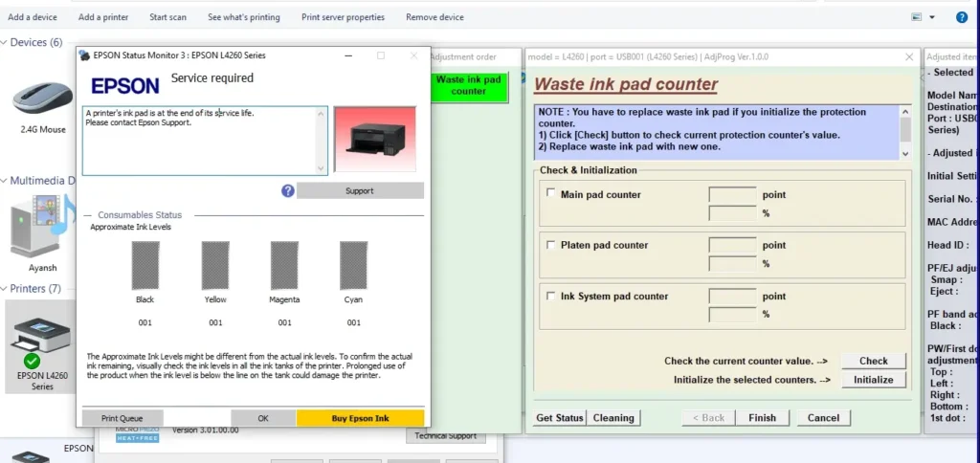This screenshot has height=463, width=980.
Task: Click OK in the Status Monitor
Action: click(263, 418)
